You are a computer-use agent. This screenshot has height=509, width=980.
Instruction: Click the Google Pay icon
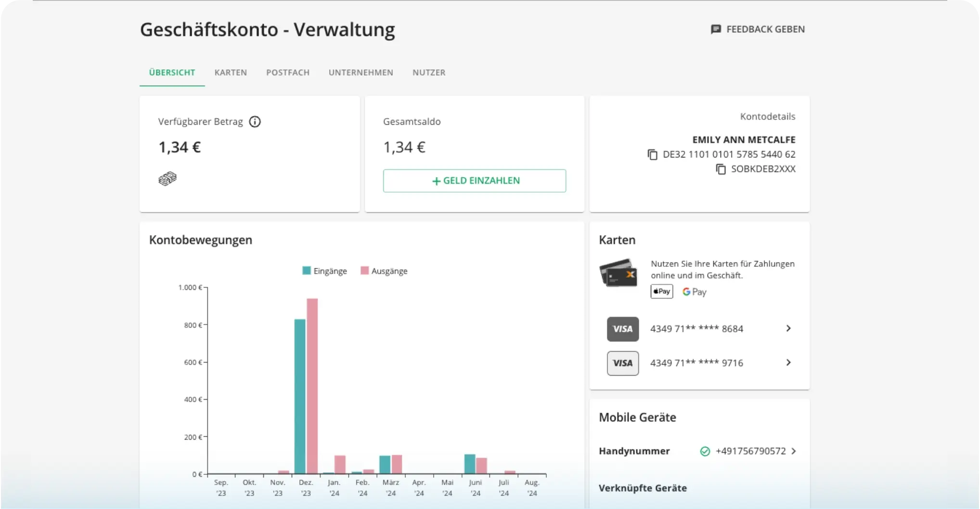pyautogui.click(x=694, y=291)
